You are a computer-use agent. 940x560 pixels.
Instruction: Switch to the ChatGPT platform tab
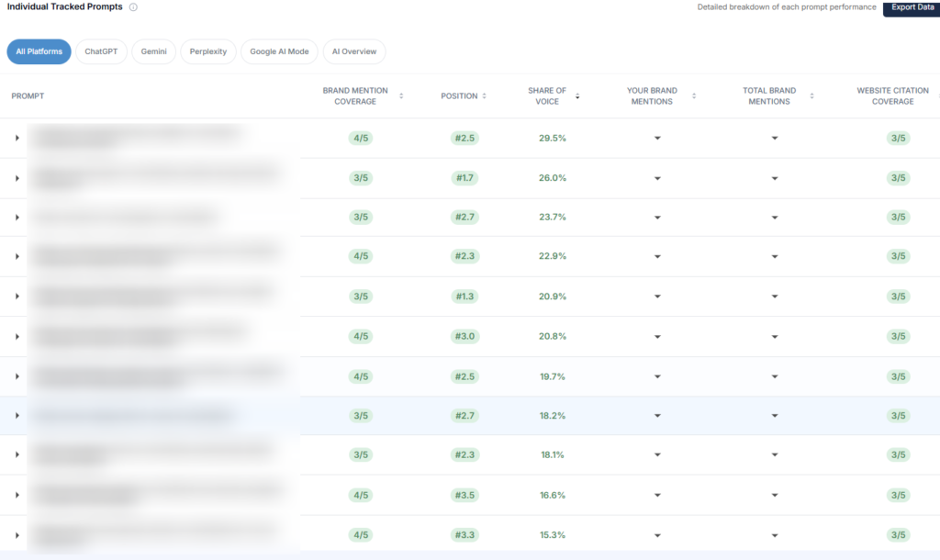click(x=101, y=51)
